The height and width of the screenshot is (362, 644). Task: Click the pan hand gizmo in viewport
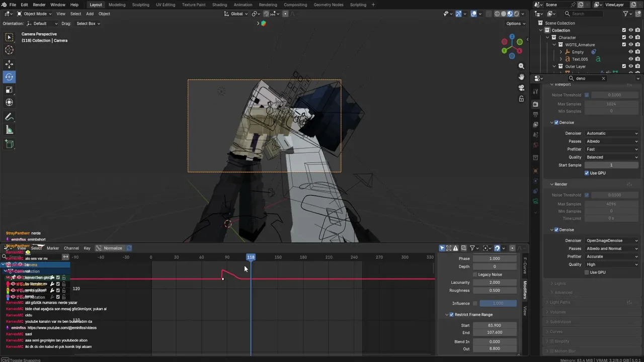click(521, 77)
